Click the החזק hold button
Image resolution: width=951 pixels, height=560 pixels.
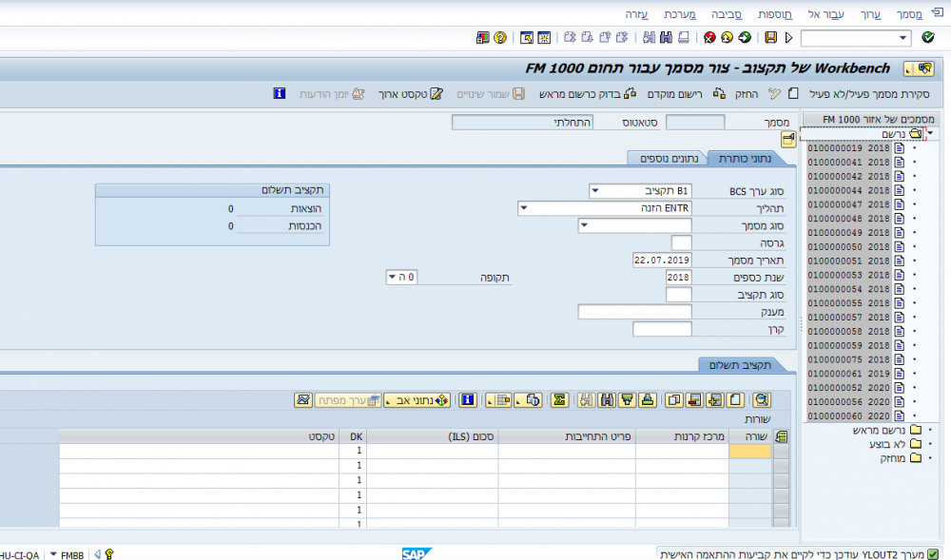[x=747, y=94]
